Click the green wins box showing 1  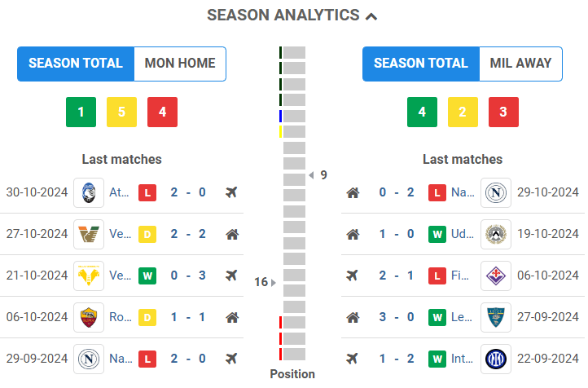coord(81,112)
